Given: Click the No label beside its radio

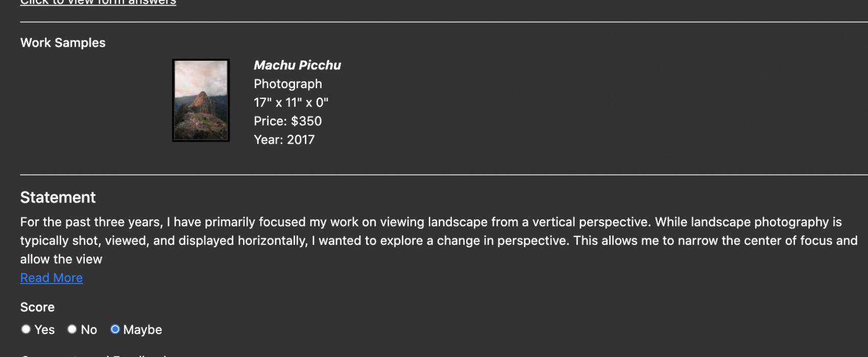Looking at the screenshot, I should (x=89, y=330).
